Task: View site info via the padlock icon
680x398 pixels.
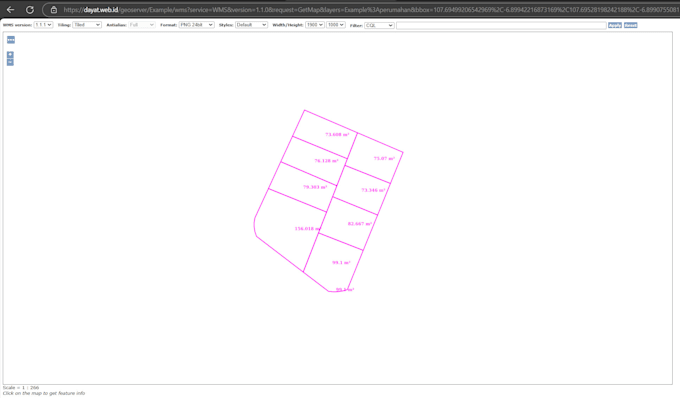Action: click(x=54, y=10)
